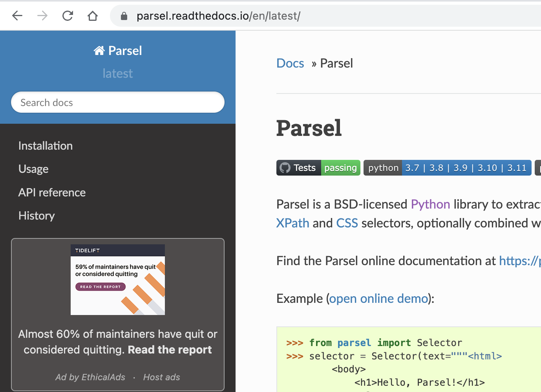Click the Tests passing badge

tap(318, 168)
